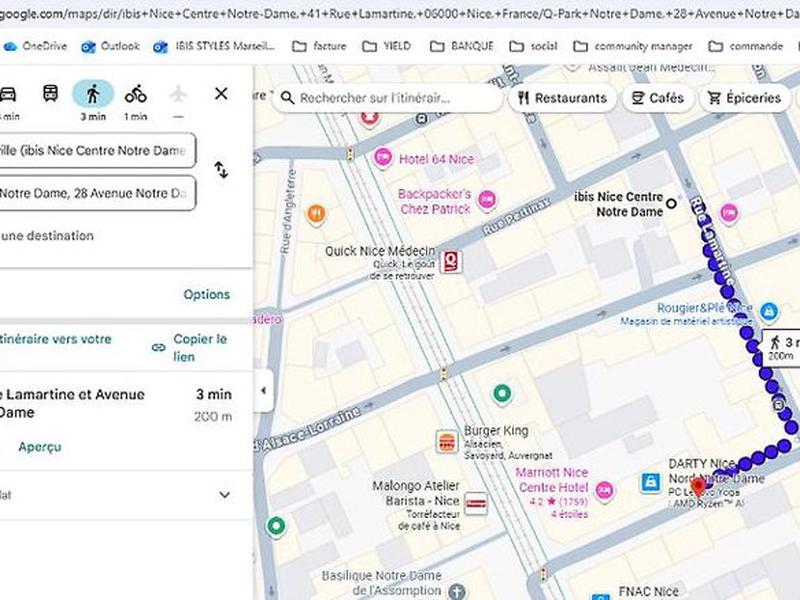This screenshot has width=800, height=600.
Task: Click the Marriott Nice Centre Hotel pin
Action: point(605,490)
